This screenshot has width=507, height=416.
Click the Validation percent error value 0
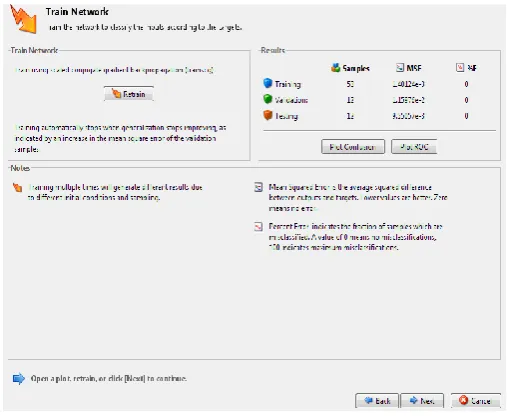pyautogui.click(x=466, y=100)
